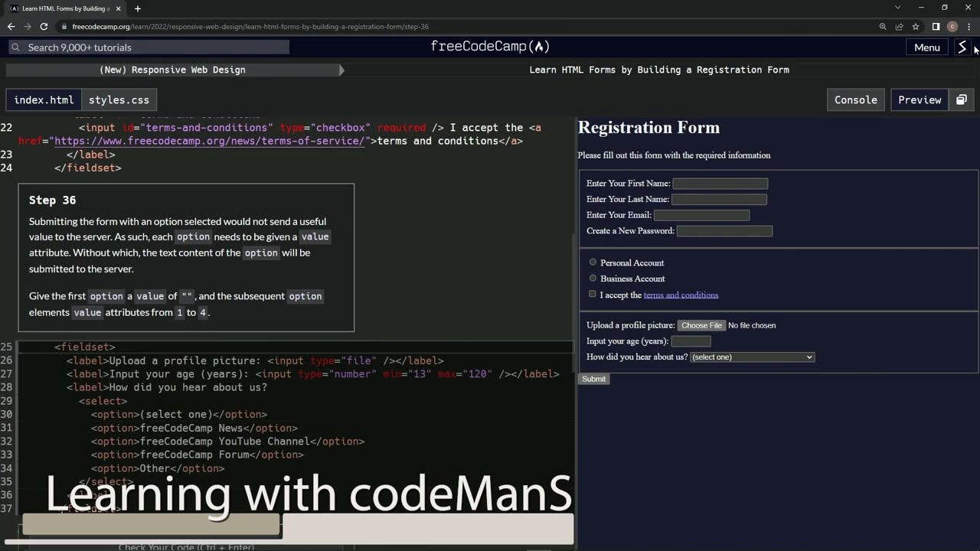Click the </fieldset> tag on line 24
The image size is (980, 551).
tap(88, 168)
